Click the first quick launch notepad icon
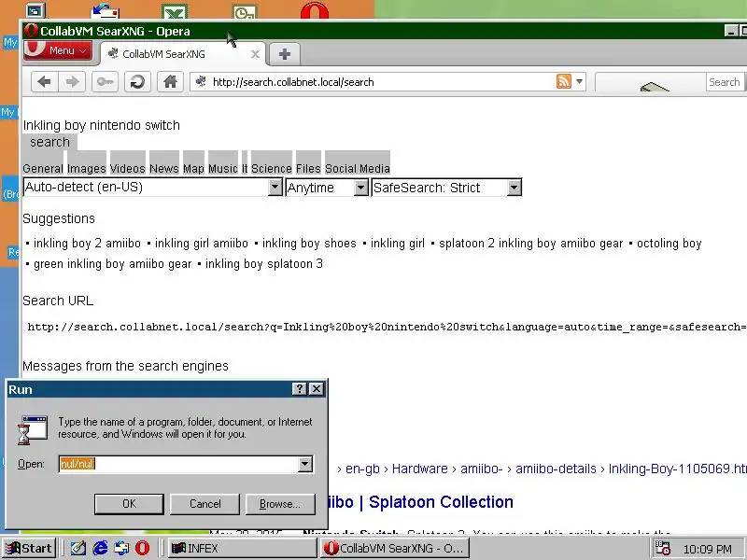This screenshot has height=560, width=747. (x=78, y=548)
